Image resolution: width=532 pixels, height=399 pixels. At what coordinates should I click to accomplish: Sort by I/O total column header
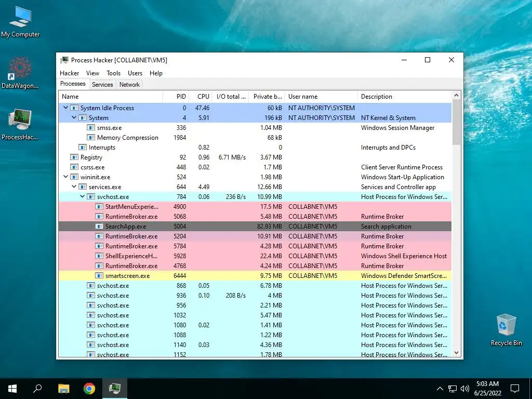coord(231,97)
